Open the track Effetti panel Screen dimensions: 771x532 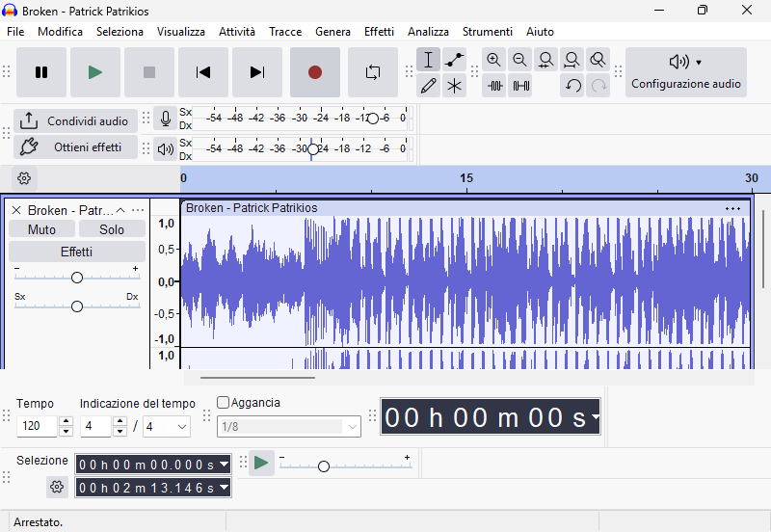point(77,252)
